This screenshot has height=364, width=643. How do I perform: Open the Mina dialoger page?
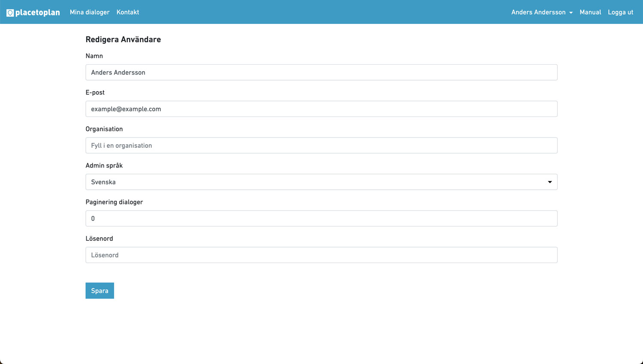pyautogui.click(x=90, y=12)
